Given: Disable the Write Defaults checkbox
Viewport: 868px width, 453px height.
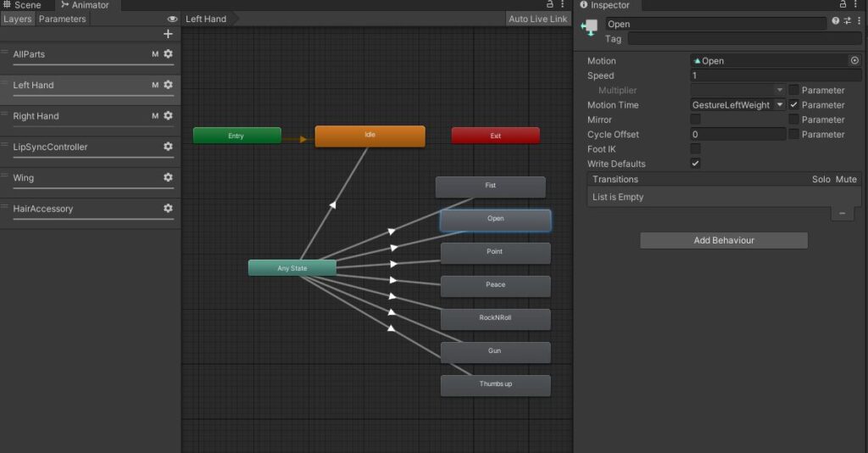Looking at the screenshot, I should [x=696, y=164].
